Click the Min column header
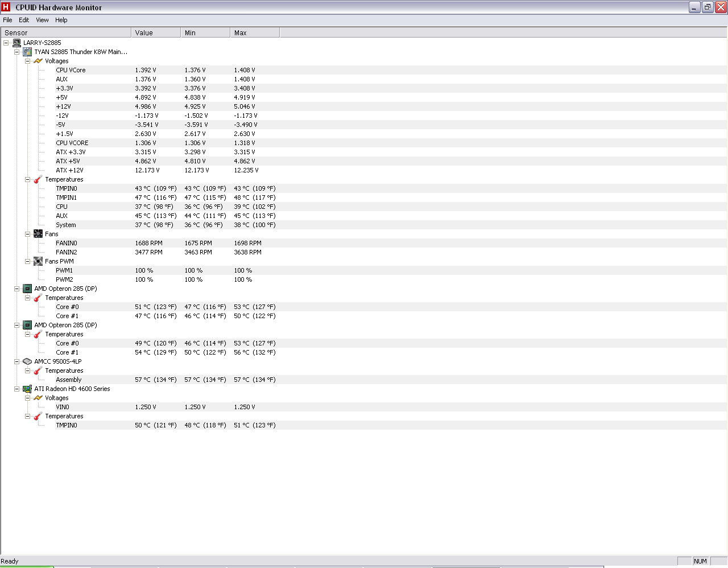The height and width of the screenshot is (568, 728). point(205,32)
